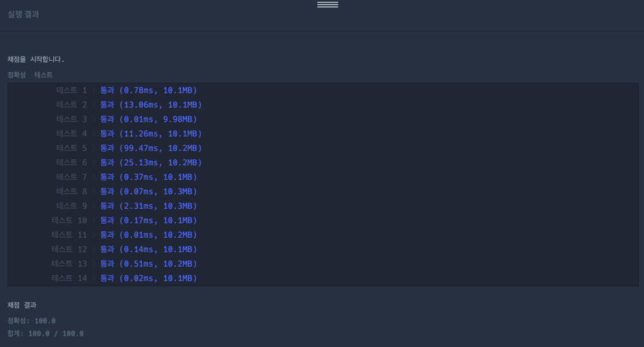Click the 채점 결과 heading
The image size is (644, 347).
coord(22,305)
